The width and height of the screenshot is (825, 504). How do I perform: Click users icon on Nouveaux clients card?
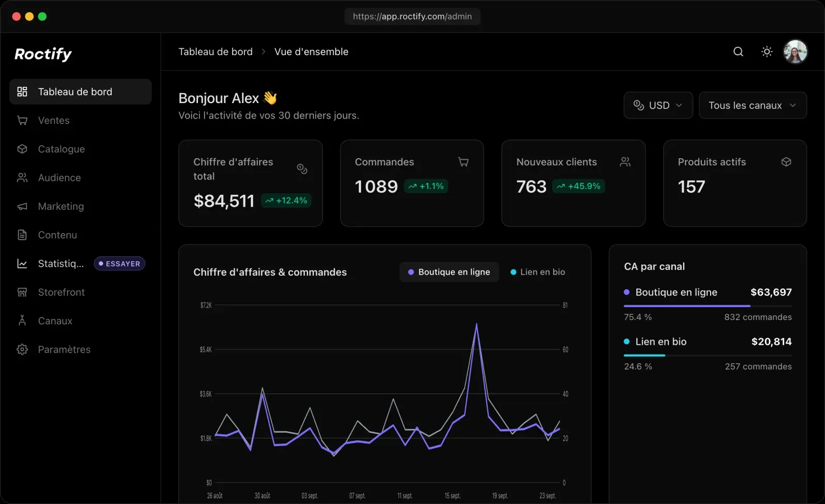tap(625, 162)
